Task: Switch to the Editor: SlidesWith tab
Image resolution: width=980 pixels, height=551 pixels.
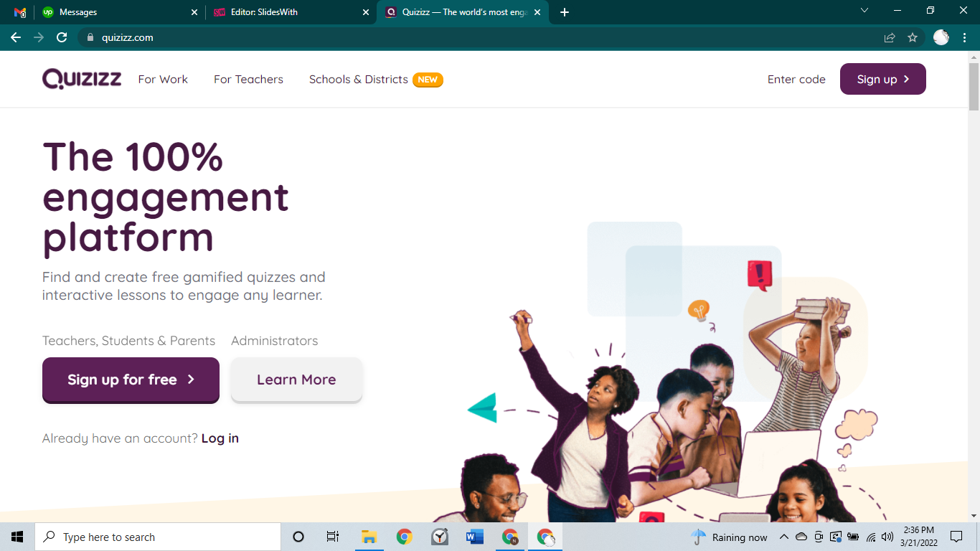Action: point(290,12)
